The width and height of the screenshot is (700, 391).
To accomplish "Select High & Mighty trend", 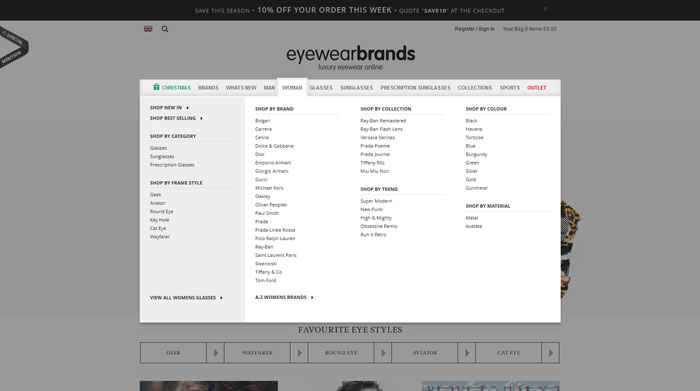I will (376, 218).
